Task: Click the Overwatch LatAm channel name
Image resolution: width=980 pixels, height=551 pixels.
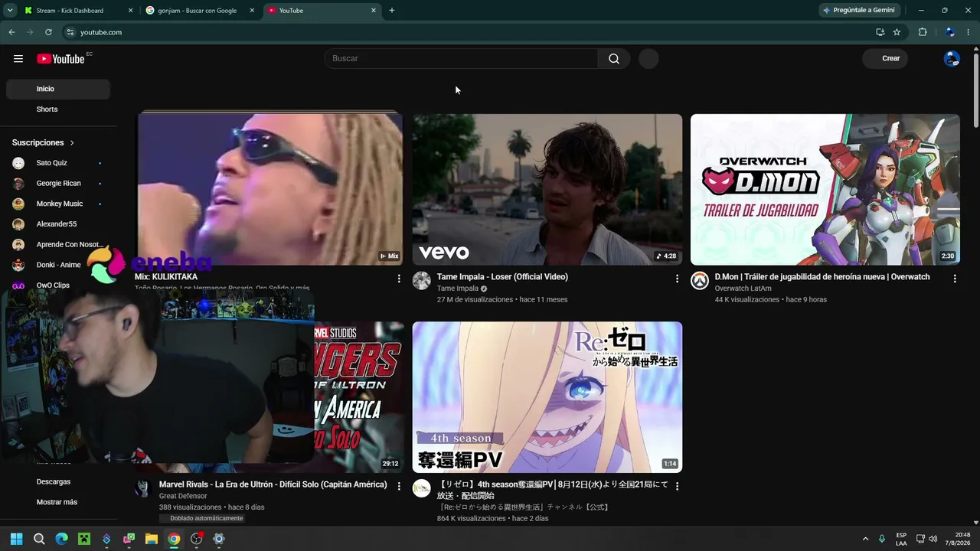Action: pos(743,289)
